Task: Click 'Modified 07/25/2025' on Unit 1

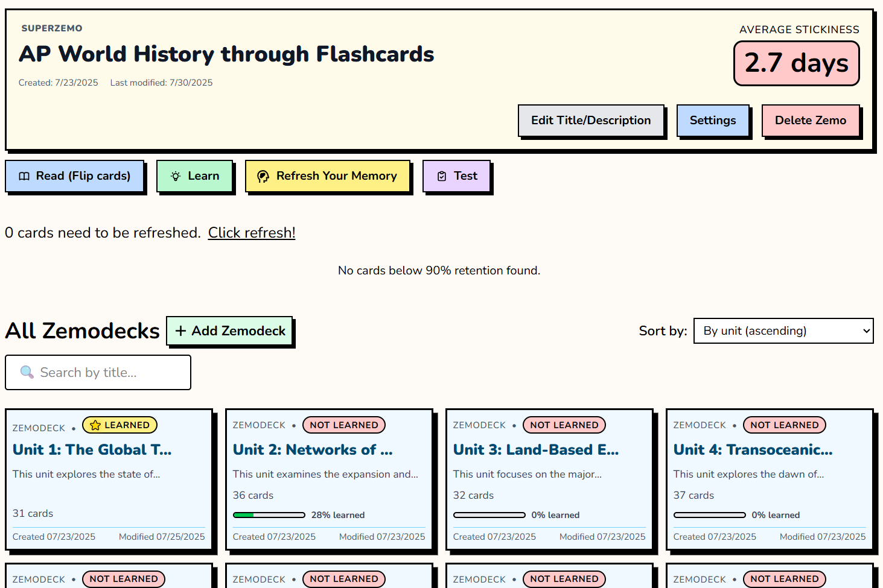Action: [x=162, y=537]
